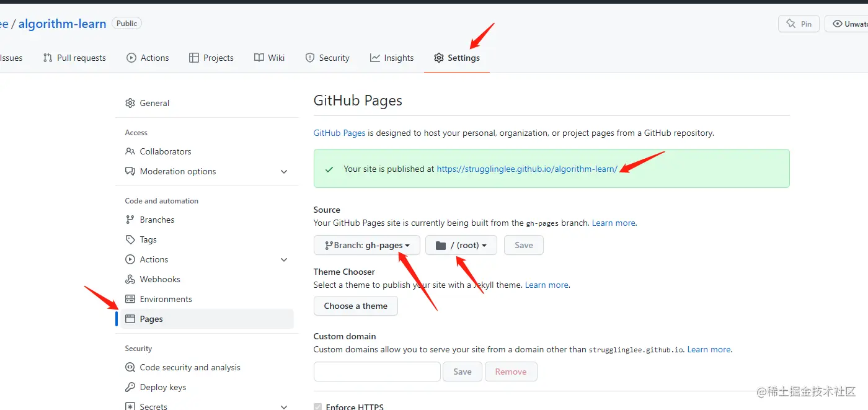Image resolution: width=868 pixels, height=410 pixels.
Task: Click the Insights graph icon
Action: point(375,58)
